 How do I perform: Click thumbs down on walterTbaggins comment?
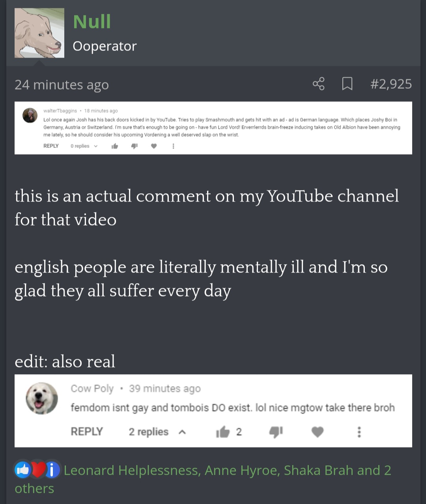point(134,146)
